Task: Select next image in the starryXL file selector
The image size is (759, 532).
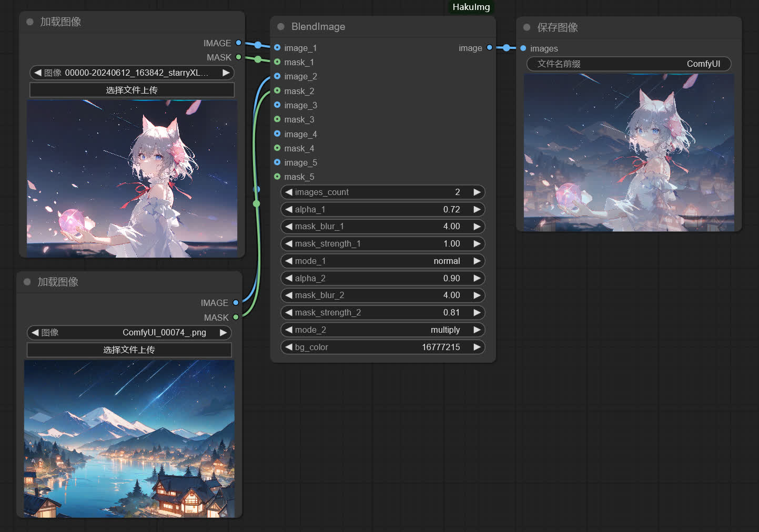Action: click(x=226, y=73)
